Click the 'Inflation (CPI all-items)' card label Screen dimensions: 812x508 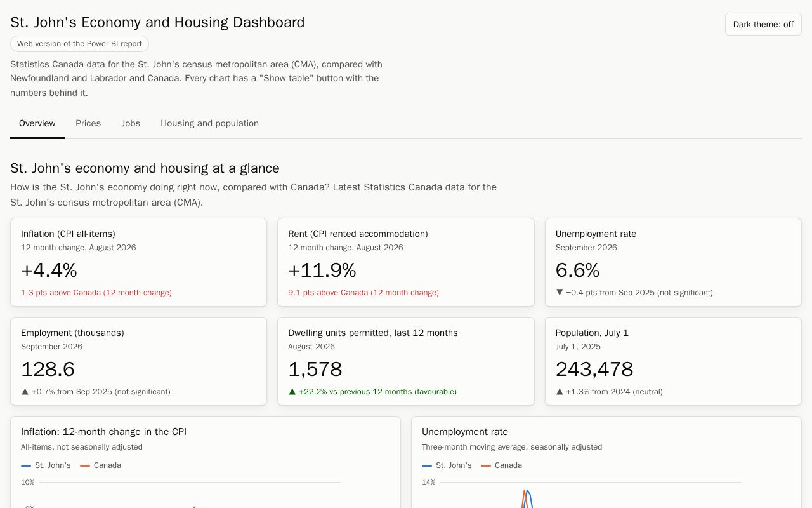68,234
